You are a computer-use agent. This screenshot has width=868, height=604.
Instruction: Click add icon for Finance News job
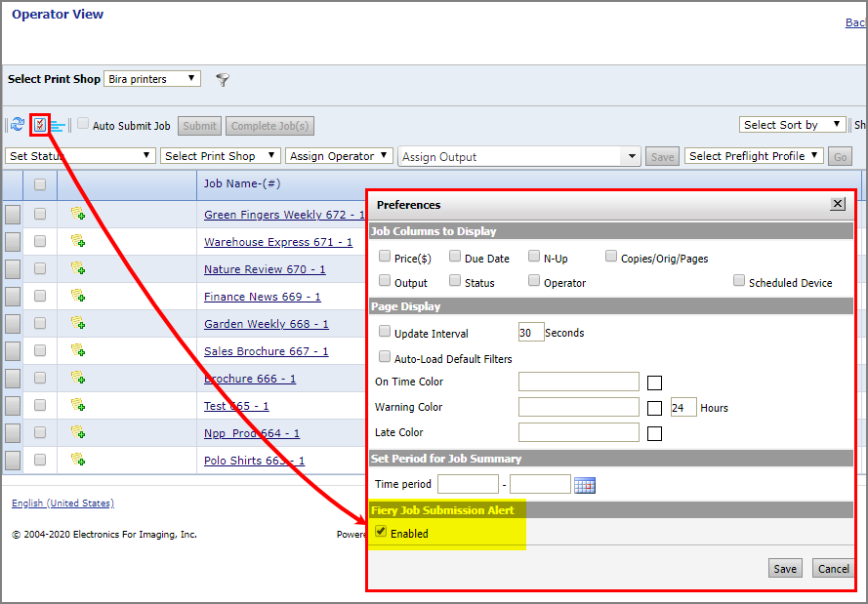click(x=78, y=296)
